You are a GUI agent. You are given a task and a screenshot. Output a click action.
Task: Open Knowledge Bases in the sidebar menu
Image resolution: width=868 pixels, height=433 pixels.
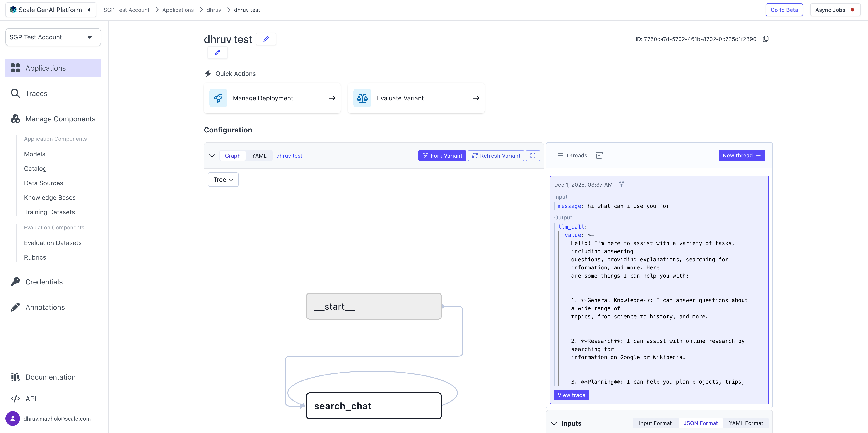50,197
